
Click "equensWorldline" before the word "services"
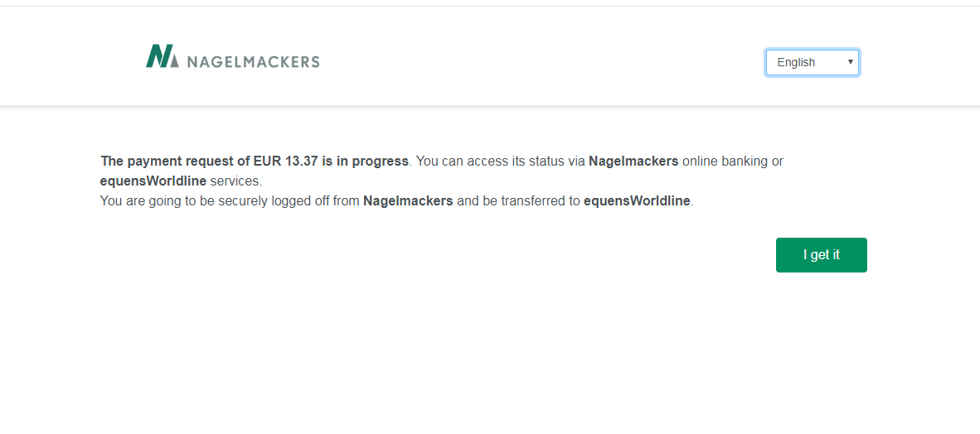[153, 181]
